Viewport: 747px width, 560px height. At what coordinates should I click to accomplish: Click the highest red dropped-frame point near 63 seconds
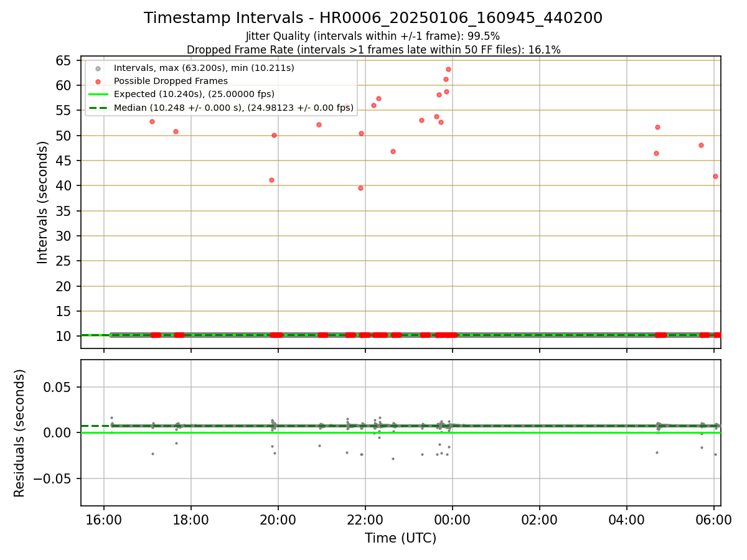pyautogui.click(x=448, y=69)
